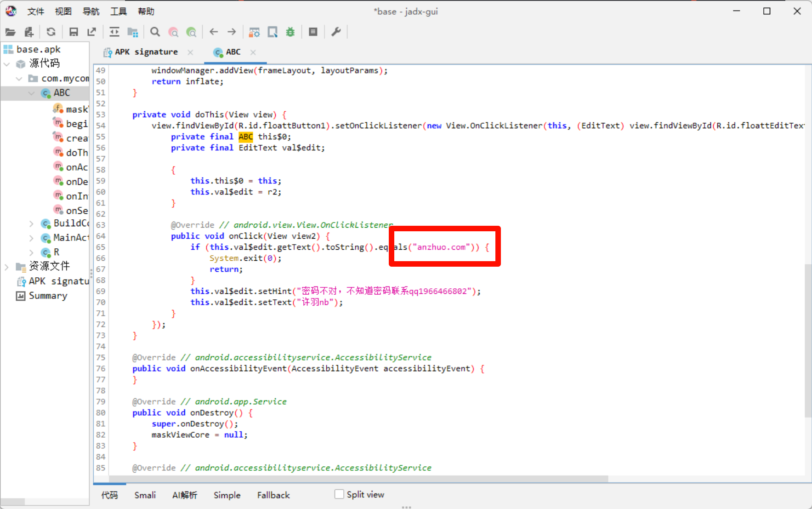Save all with the floppy disk icon
The image size is (812, 509).
[73, 32]
